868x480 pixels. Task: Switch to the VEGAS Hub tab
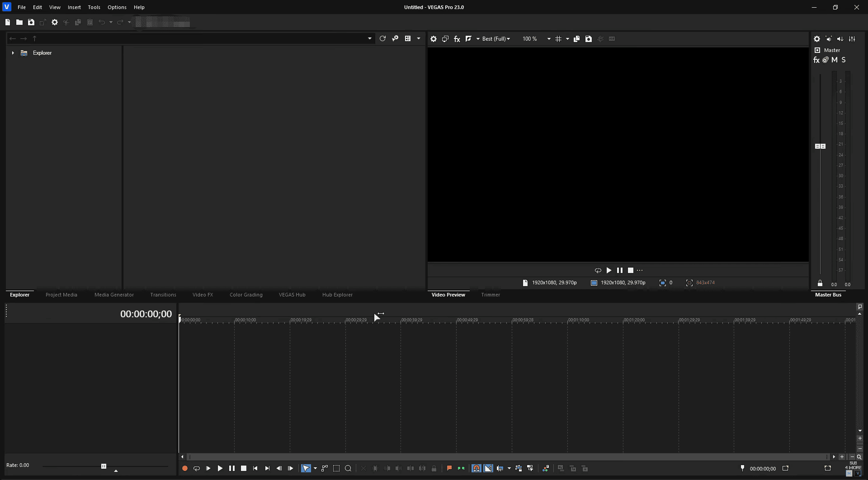click(292, 295)
